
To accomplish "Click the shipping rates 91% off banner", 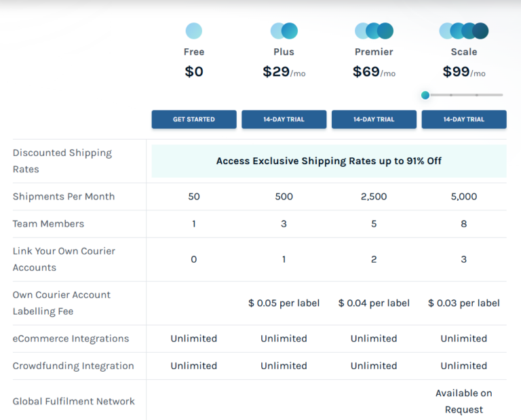I will click(x=329, y=161).
